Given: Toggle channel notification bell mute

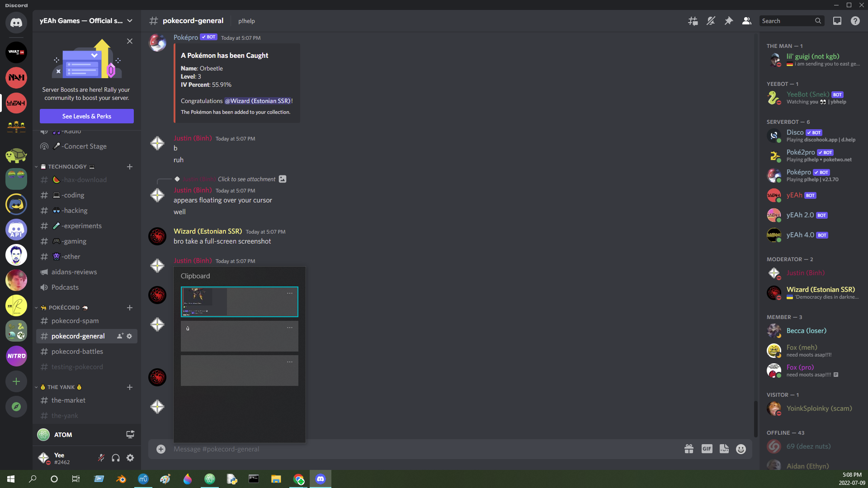Looking at the screenshot, I should 711,21.
